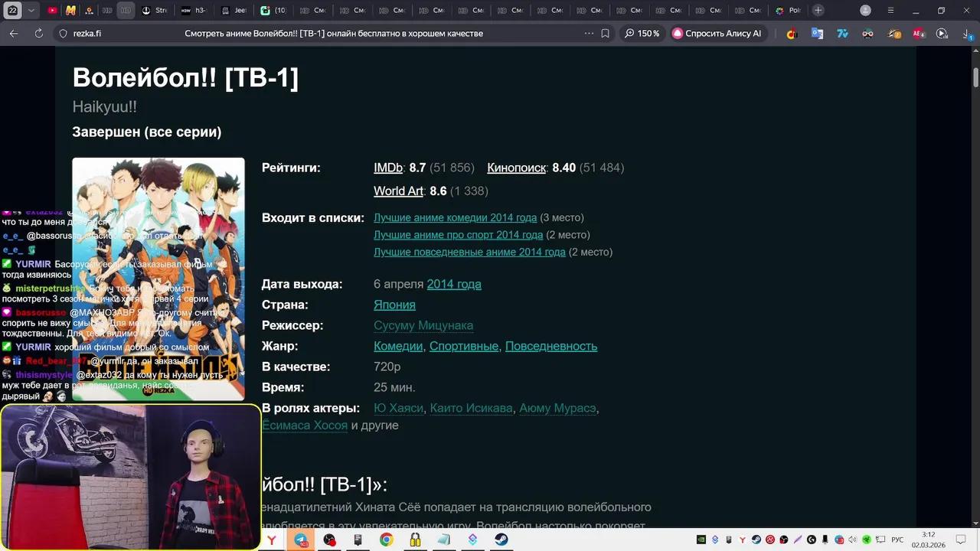Open Лучшие повседневные аниме 2014 года list
The image size is (980, 551).
[x=469, y=252]
